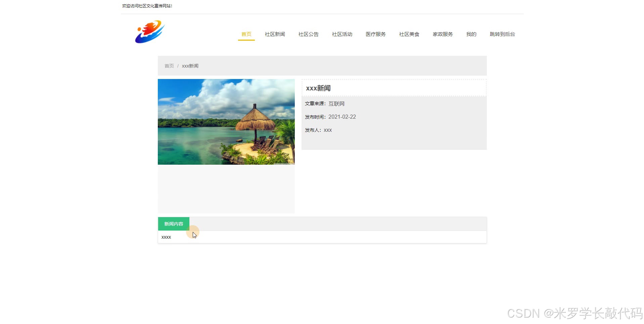Open the 首页 navigation item
The image size is (644, 324).
246,34
